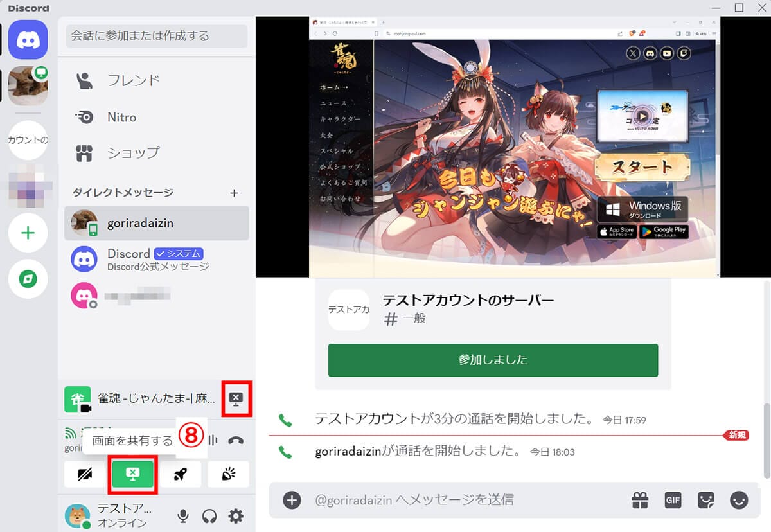
Task: Start an activity with the rocket button
Action: pos(181,474)
